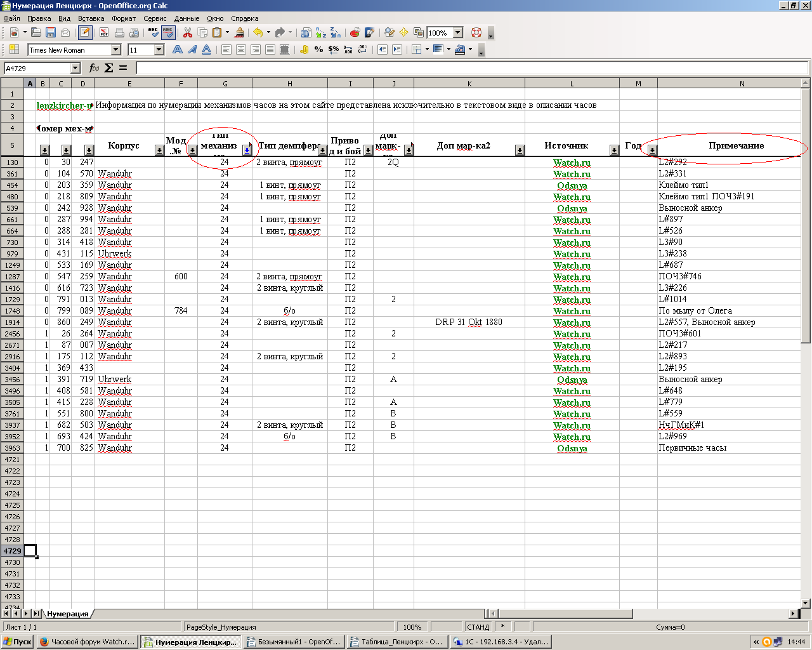
Task: Open the Данные menu
Action: [x=187, y=18]
